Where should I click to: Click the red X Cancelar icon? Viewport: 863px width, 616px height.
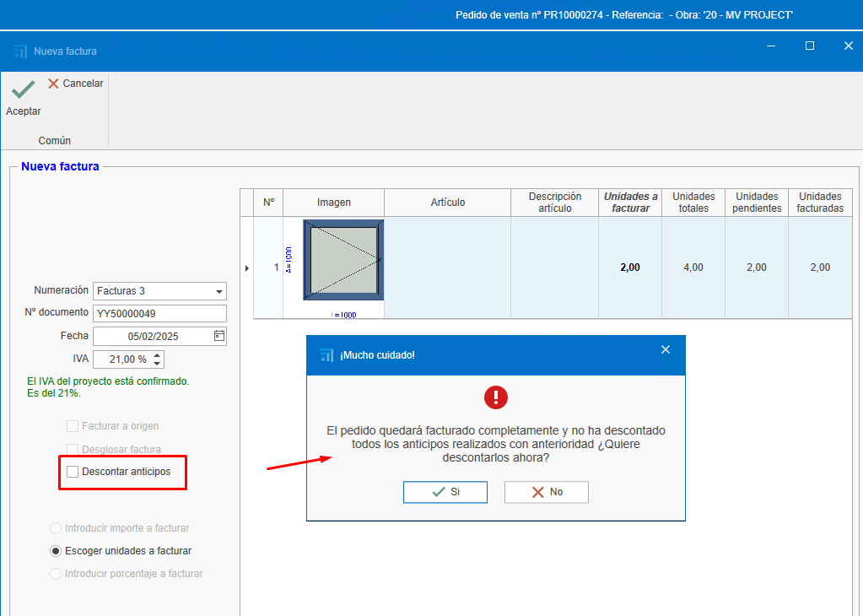tap(53, 84)
